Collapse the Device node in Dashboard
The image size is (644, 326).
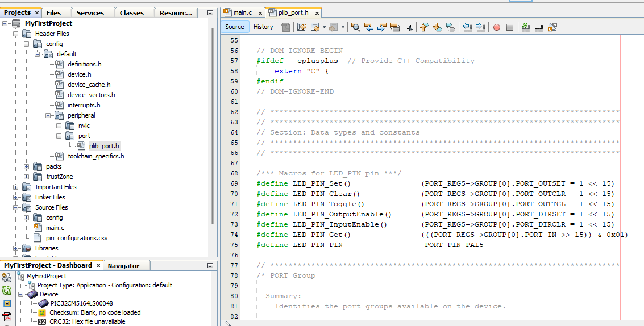click(x=20, y=294)
